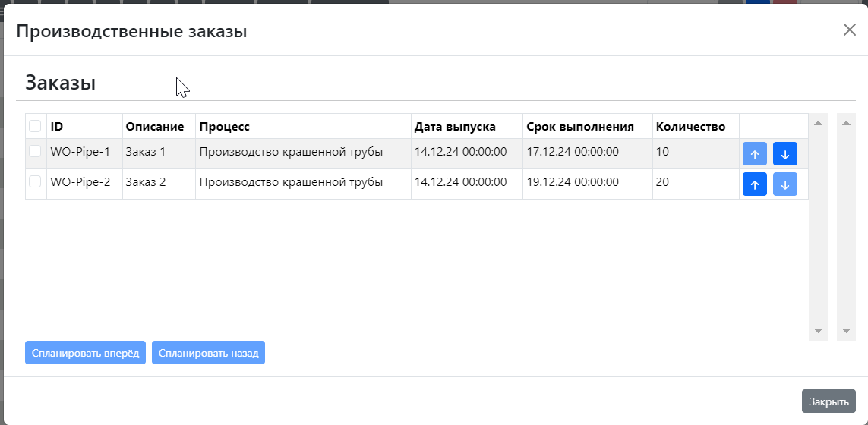Check the WO-Pipe-2 row checkbox

coord(35,181)
